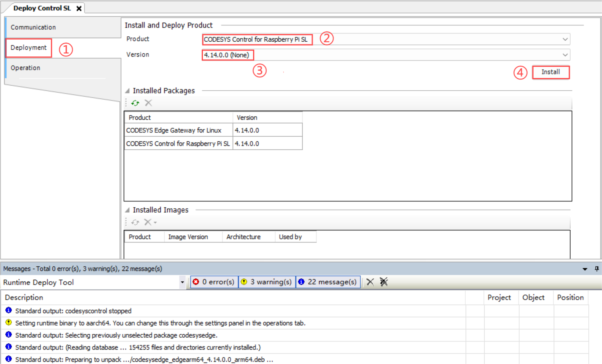Click the info icon beside 'codesyscontrol stopped'
The image size is (602, 364).
[9, 310]
